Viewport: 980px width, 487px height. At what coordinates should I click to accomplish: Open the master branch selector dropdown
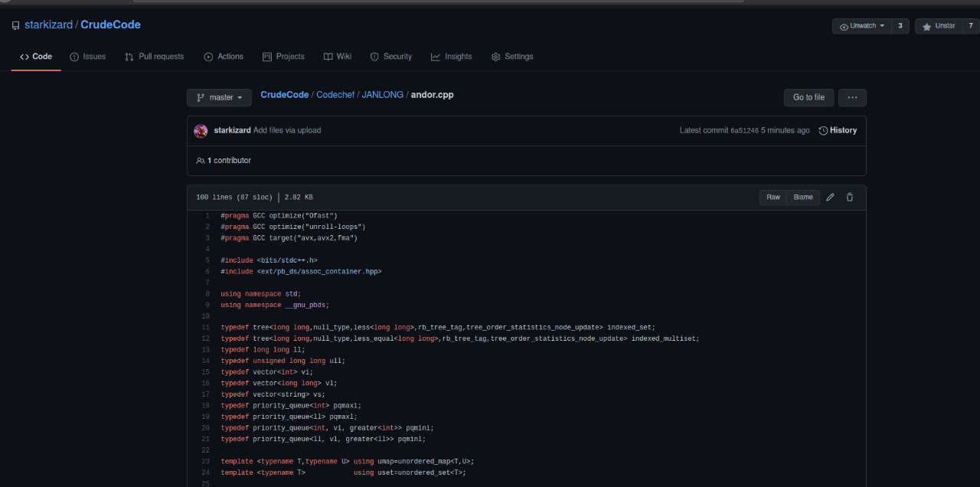pos(219,97)
